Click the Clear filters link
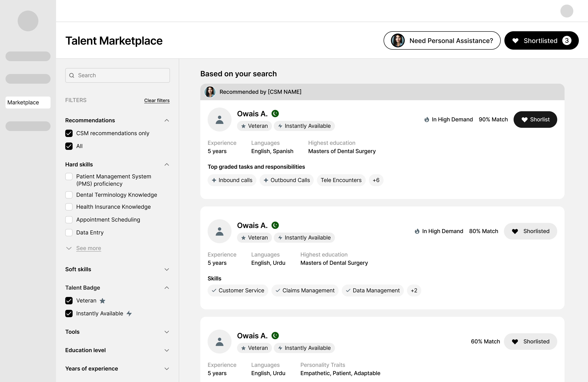This screenshot has height=382, width=588. click(x=157, y=100)
